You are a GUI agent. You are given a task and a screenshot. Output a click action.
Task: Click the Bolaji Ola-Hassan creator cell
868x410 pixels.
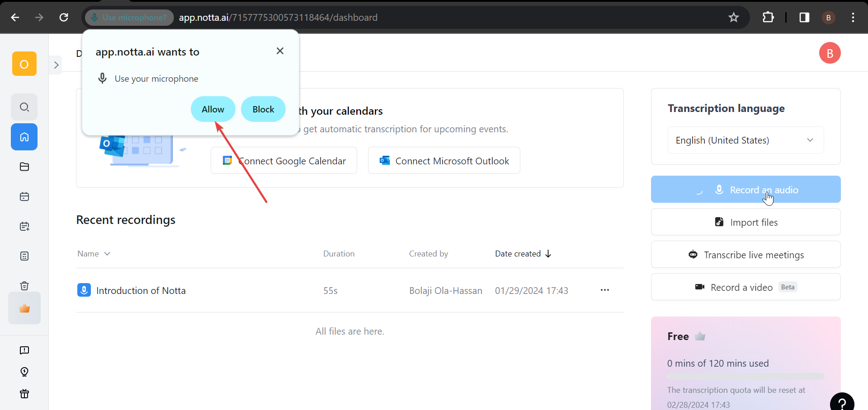tap(446, 291)
